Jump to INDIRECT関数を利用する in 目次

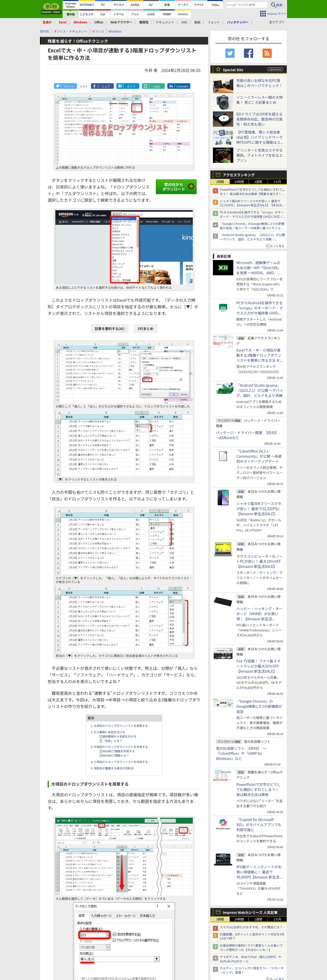[x=118, y=751]
